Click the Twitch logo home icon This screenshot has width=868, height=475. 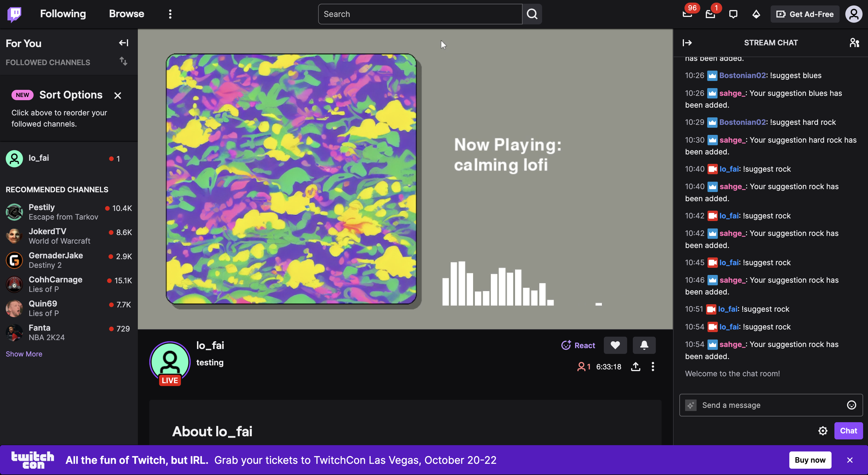tap(14, 14)
